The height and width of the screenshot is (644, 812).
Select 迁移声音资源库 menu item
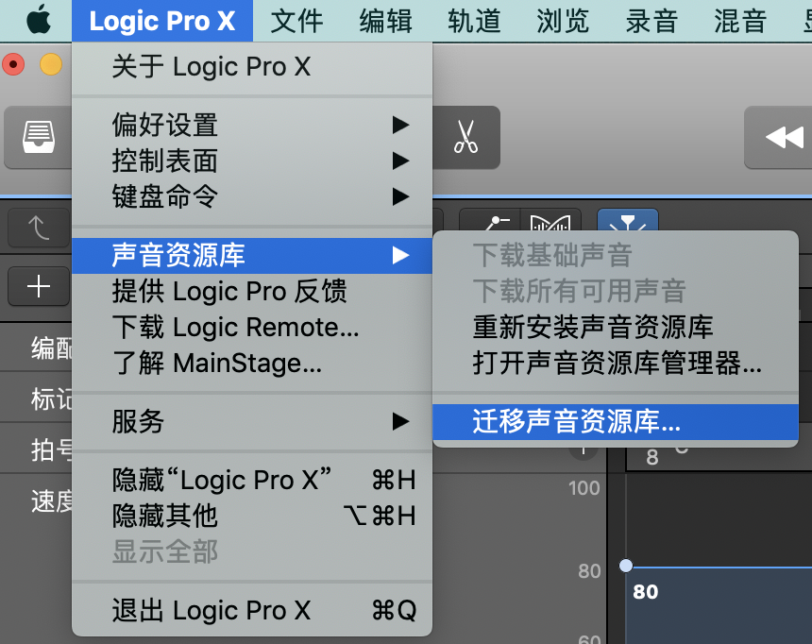point(576,422)
